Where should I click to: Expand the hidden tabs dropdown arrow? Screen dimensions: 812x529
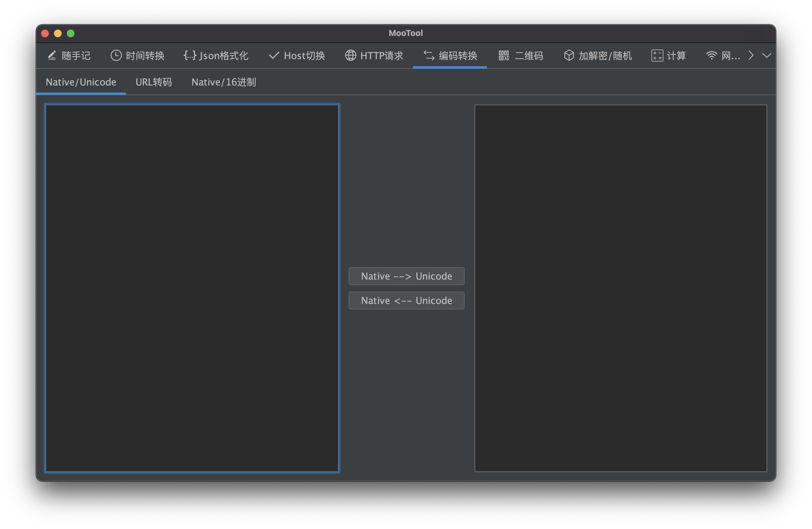(x=767, y=55)
